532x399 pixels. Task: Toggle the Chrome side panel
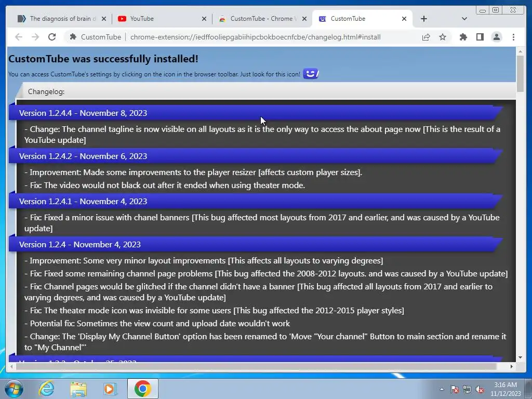point(480,37)
